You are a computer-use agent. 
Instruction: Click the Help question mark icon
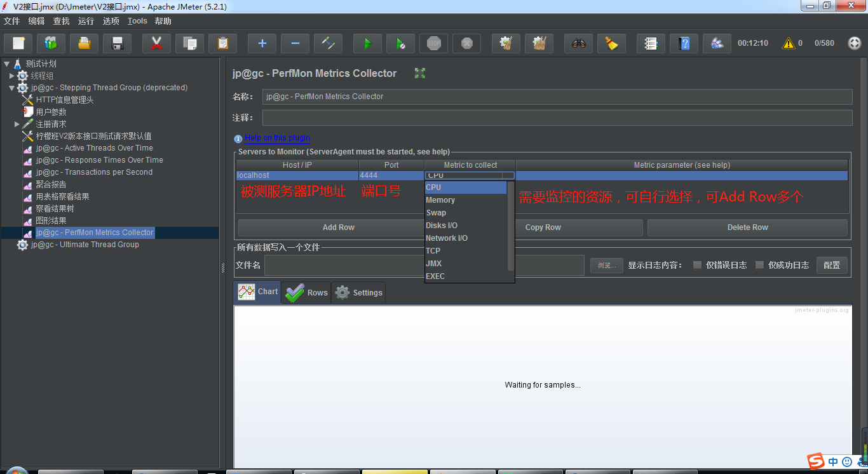pyautogui.click(x=684, y=43)
